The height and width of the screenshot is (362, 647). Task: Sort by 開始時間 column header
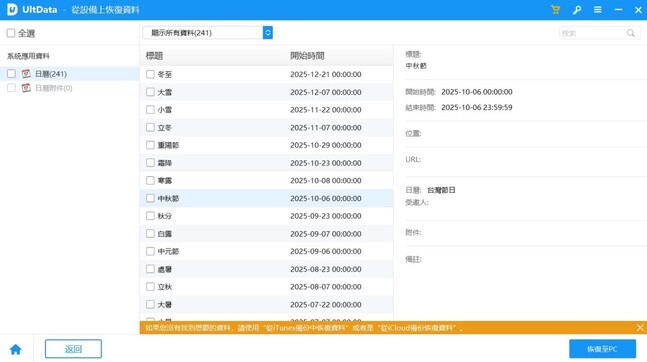coord(307,56)
